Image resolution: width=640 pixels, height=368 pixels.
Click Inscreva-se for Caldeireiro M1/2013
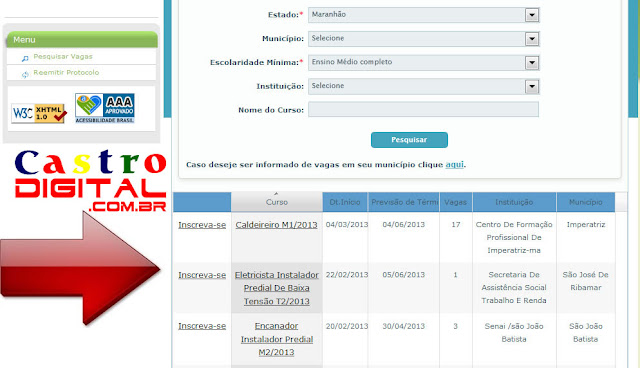(x=202, y=225)
